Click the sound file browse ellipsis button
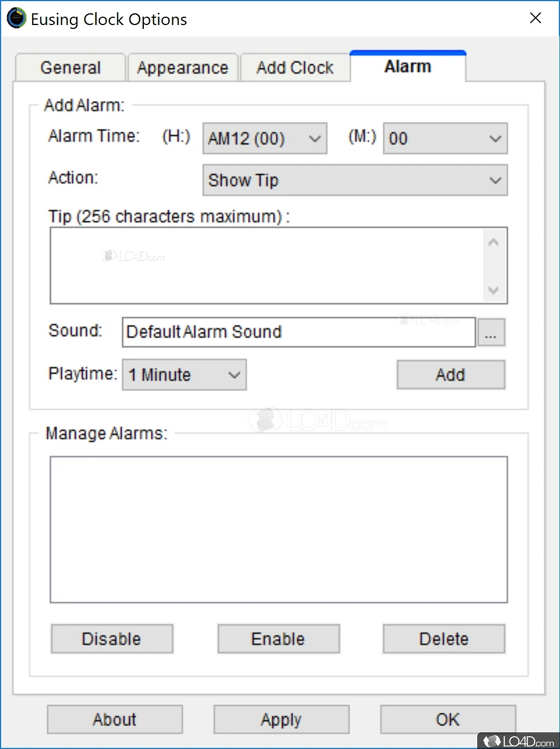Screen dimensions: 560x749 coord(491,333)
